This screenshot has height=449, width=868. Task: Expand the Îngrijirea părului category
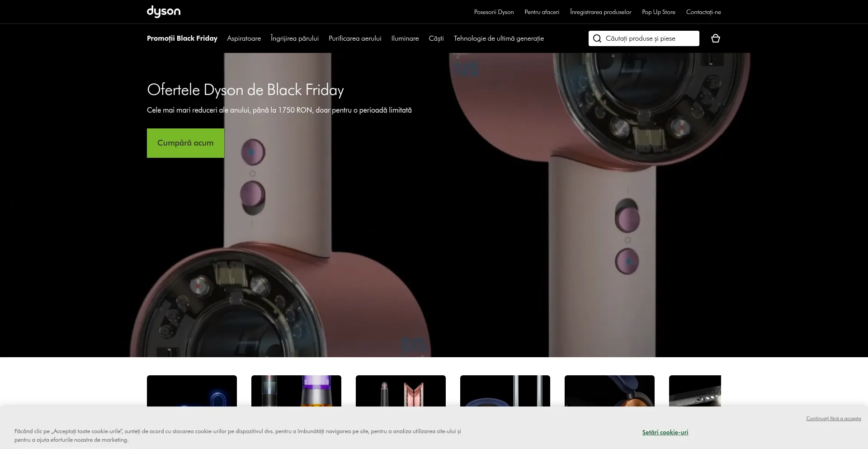tap(294, 38)
